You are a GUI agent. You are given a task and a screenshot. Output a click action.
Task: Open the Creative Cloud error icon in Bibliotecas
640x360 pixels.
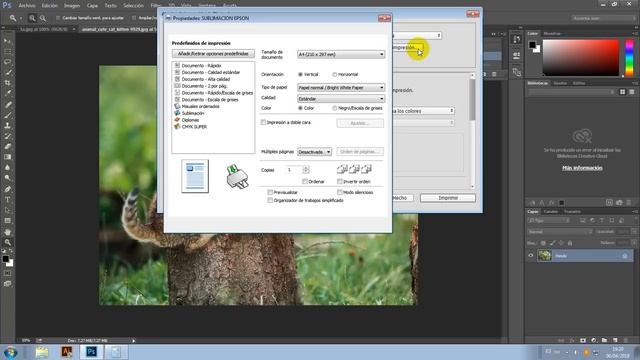point(582,136)
